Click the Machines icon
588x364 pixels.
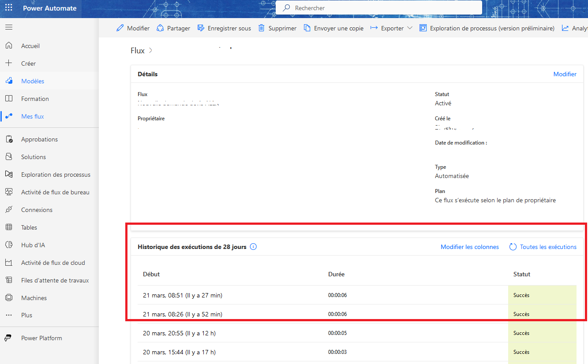[9, 298]
